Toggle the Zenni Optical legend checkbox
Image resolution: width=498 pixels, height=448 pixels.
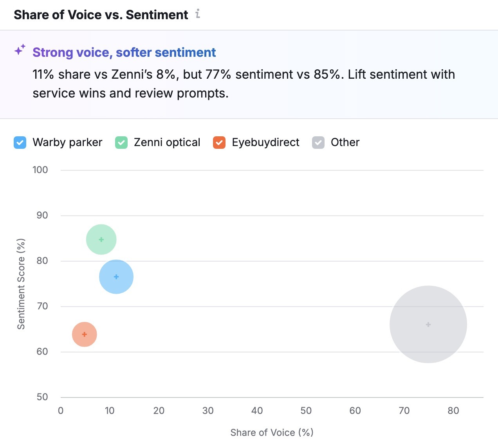121,143
